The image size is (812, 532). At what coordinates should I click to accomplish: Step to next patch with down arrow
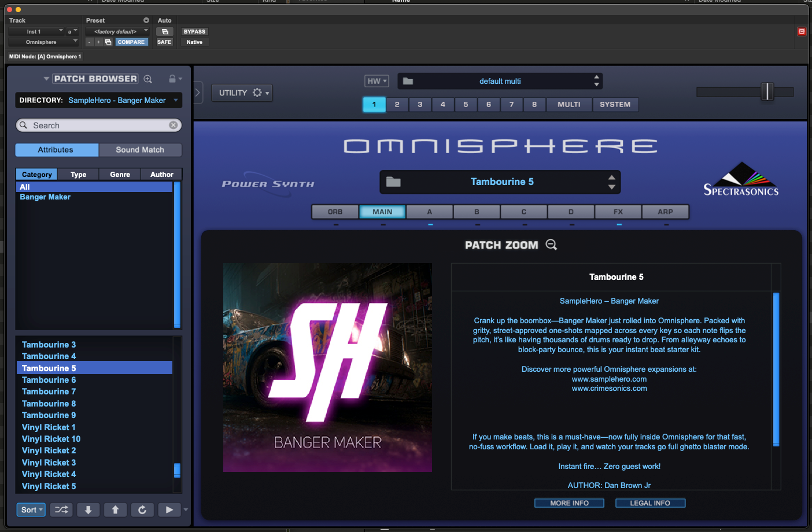(x=88, y=509)
